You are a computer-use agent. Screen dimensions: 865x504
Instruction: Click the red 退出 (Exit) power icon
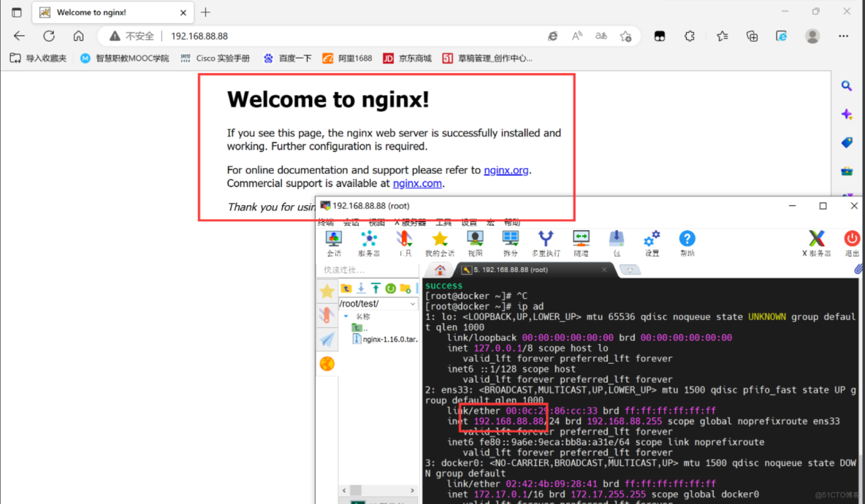coord(852,243)
